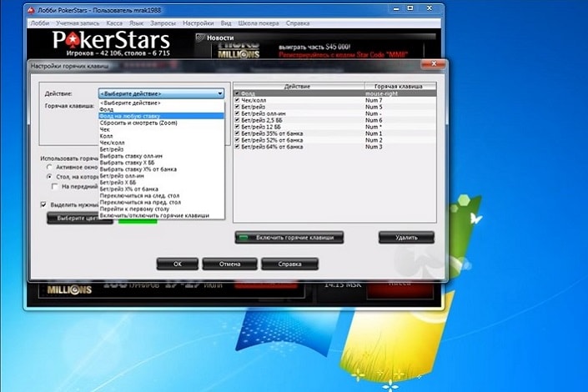Viewport: 588px width, 392px height.
Task: Open the Лобби menu
Action: click(x=40, y=23)
